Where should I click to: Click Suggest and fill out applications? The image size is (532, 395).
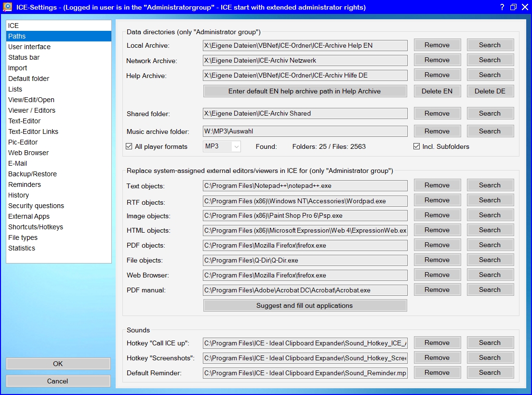coord(305,305)
